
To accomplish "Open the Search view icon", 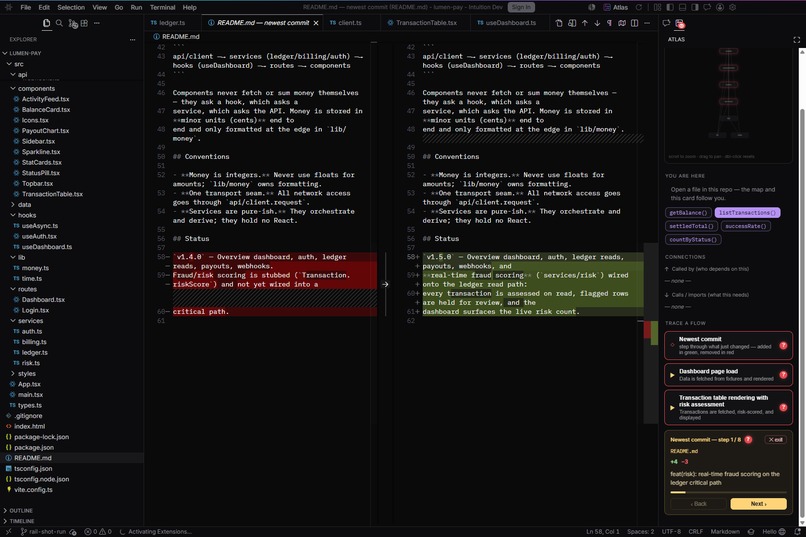I will coord(59,23).
